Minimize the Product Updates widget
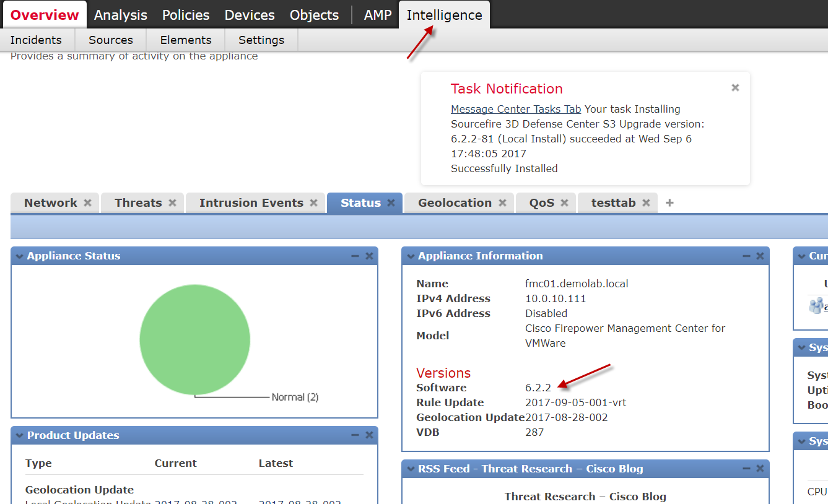Image resolution: width=828 pixels, height=504 pixels. [x=355, y=436]
